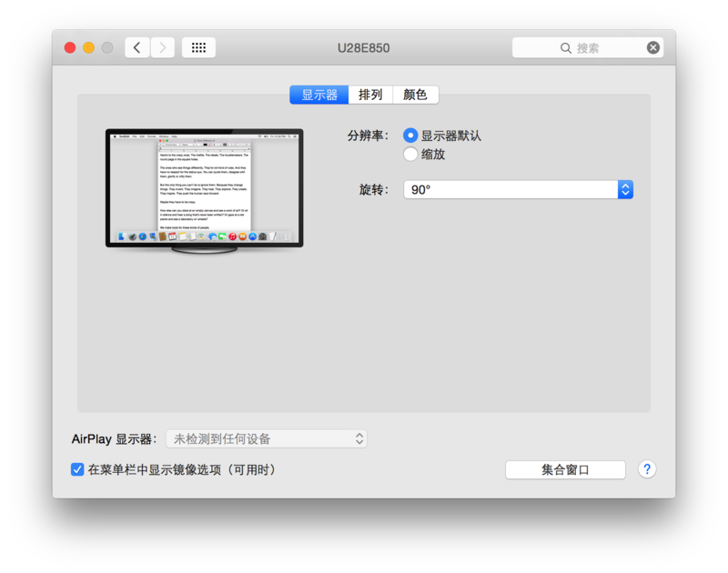Open help with the question mark button
This screenshot has width=728, height=573.
click(x=647, y=469)
